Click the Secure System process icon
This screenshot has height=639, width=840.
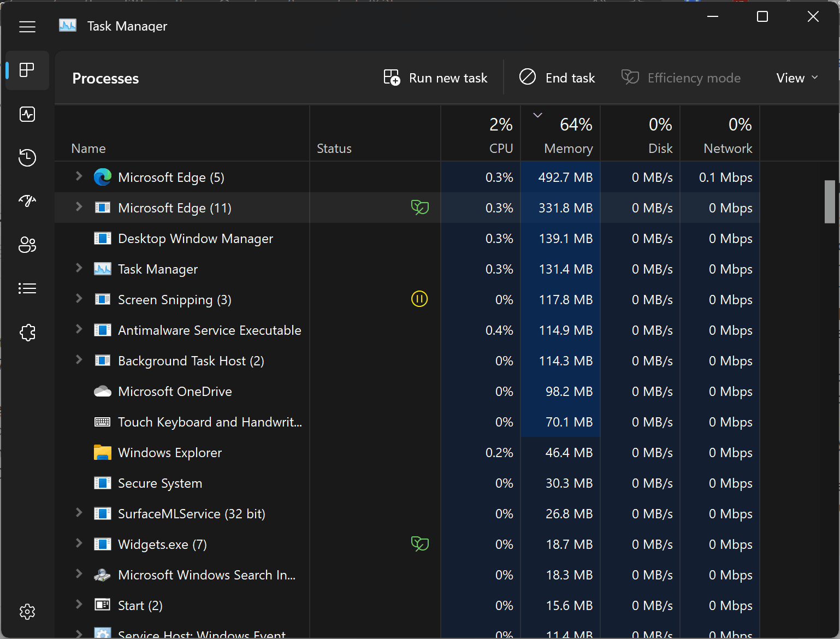click(x=103, y=483)
